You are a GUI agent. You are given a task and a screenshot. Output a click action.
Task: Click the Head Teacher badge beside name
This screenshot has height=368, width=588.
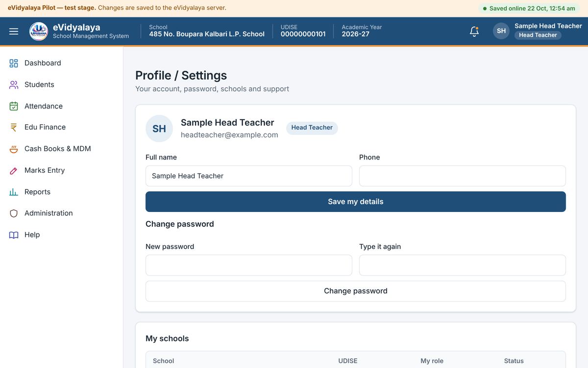[x=312, y=128]
